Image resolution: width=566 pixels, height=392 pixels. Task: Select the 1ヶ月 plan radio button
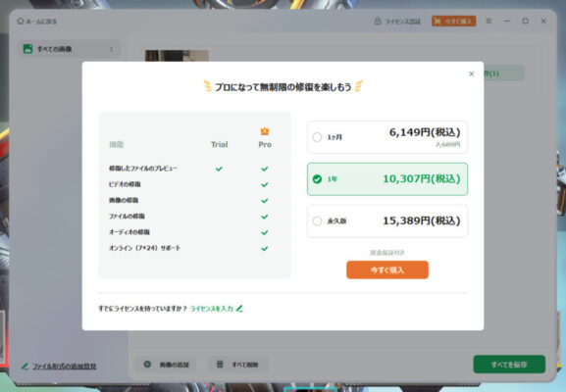click(x=317, y=137)
